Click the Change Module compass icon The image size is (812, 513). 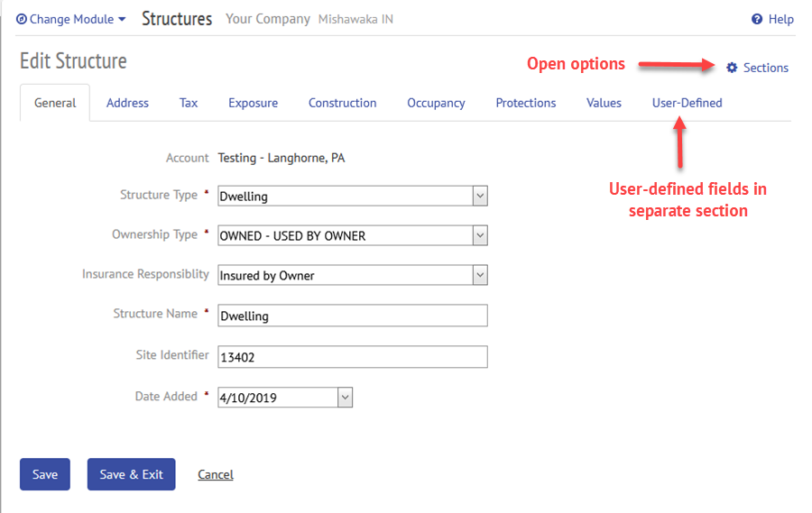[x=22, y=19]
